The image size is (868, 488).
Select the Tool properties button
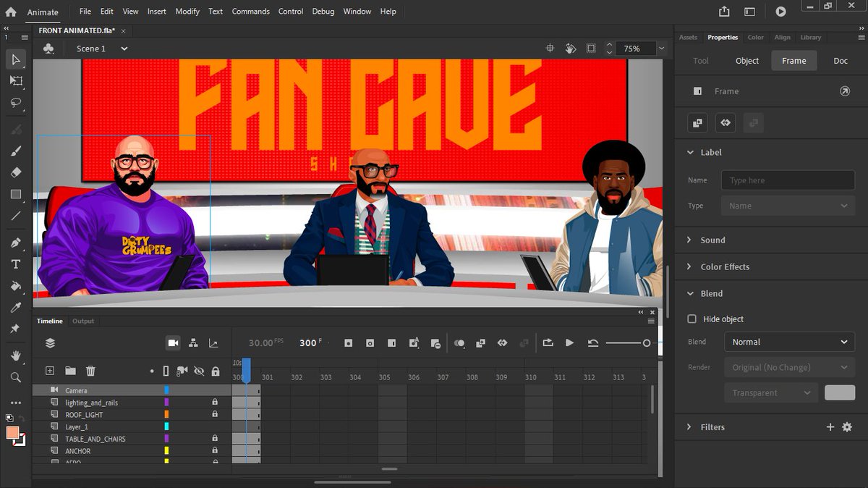701,61
